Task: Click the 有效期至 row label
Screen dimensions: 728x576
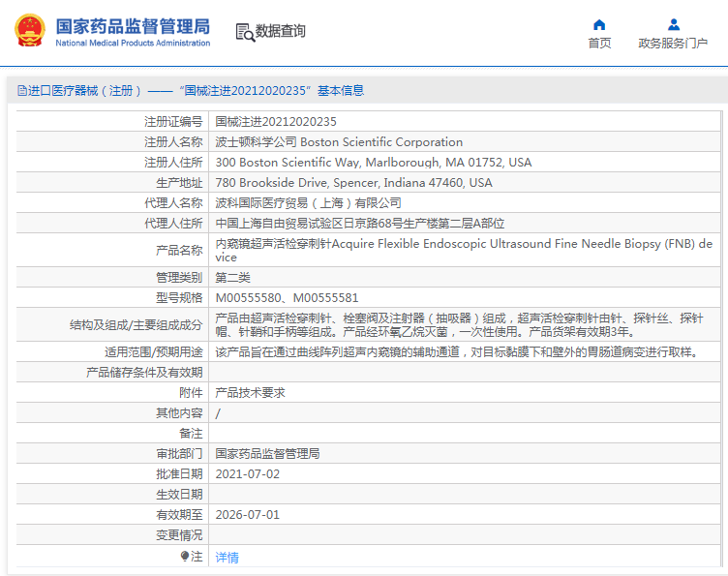Action: tap(179, 515)
